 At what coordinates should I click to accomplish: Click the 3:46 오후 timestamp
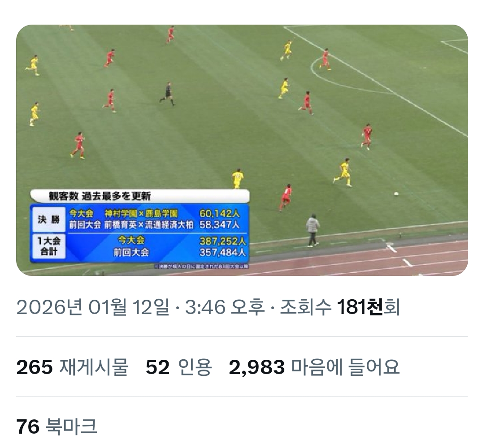pyautogui.click(x=225, y=307)
